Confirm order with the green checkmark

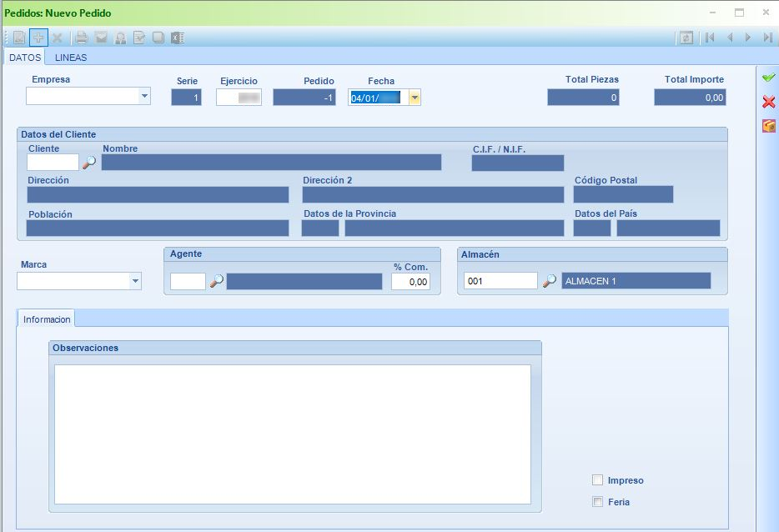[x=768, y=78]
